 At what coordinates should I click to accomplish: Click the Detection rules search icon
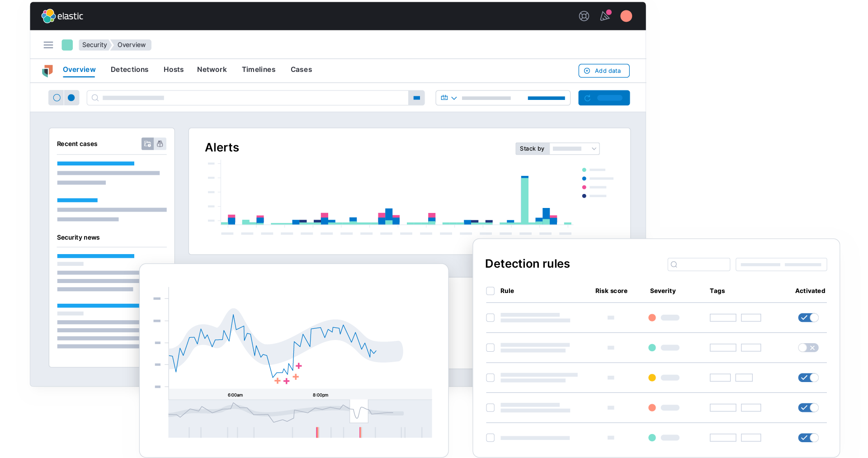click(674, 264)
